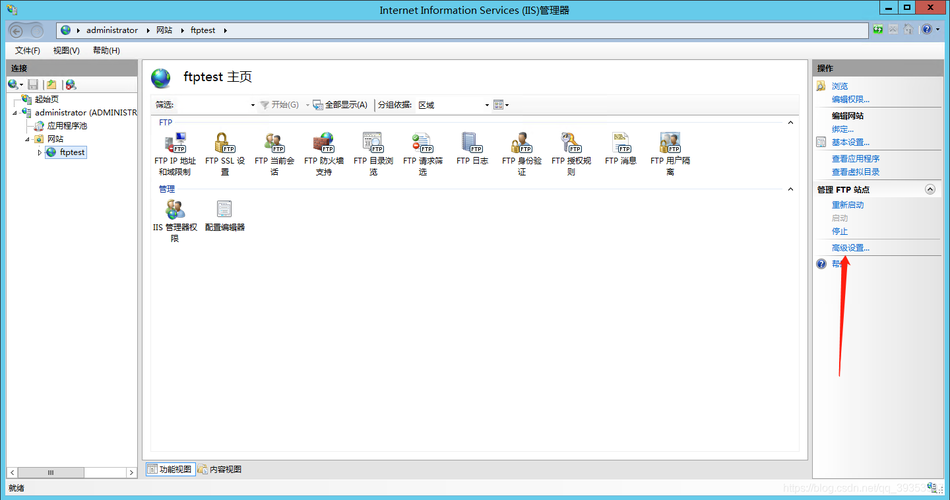The width and height of the screenshot is (950, 500).
Task: Open FTP 身份验证 feature
Action: tap(522, 154)
